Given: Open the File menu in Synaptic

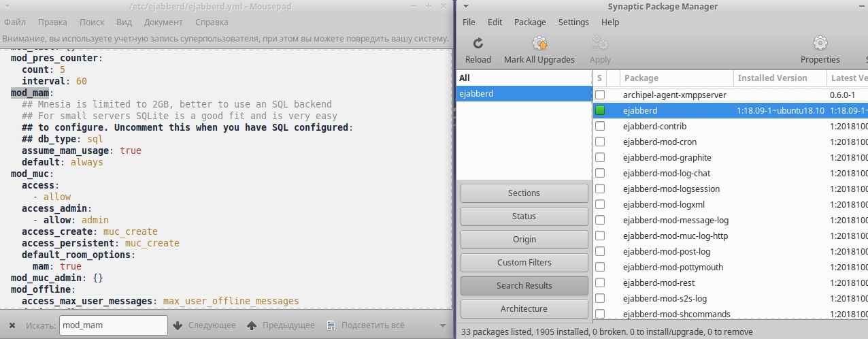Looking at the screenshot, I should (x=469, y=22).
